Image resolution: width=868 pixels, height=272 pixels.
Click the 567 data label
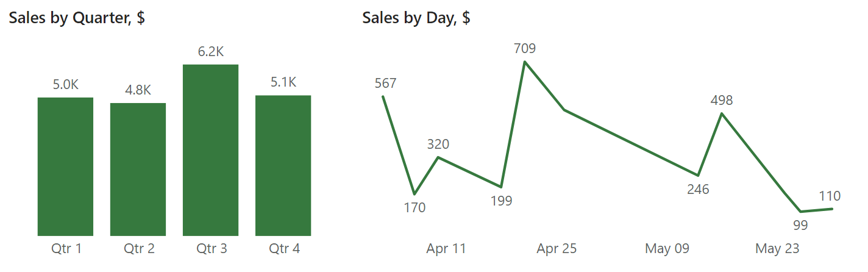[385, 84]
